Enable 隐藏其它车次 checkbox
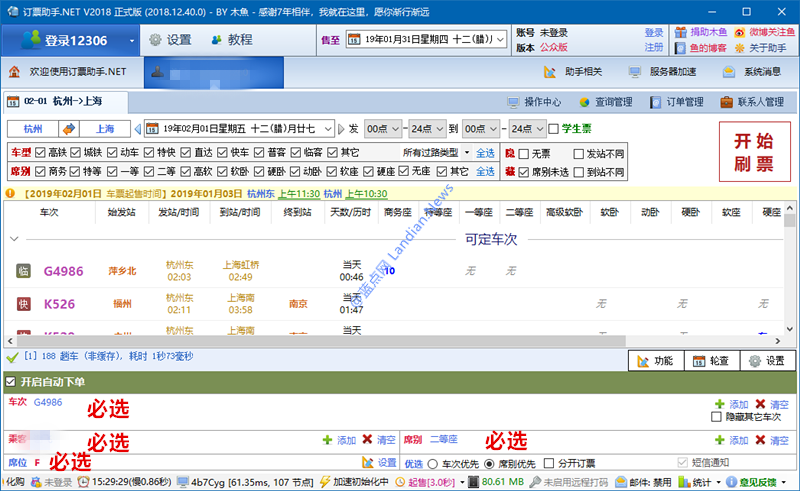 pyautogui.click(x=716, y=417)
